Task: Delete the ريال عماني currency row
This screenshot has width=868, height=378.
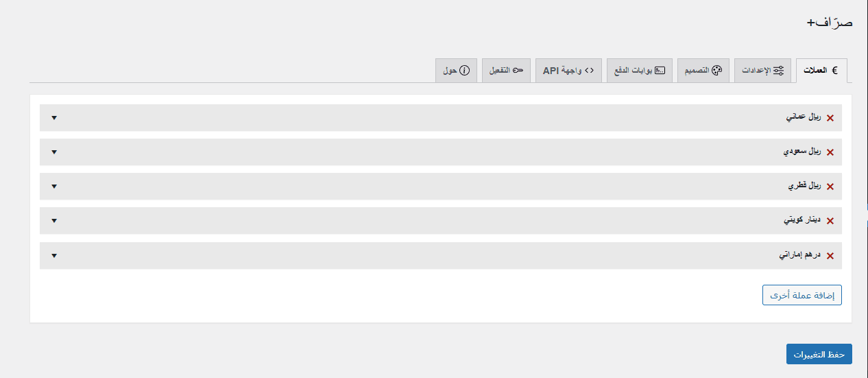Action: tap(830, 118)
